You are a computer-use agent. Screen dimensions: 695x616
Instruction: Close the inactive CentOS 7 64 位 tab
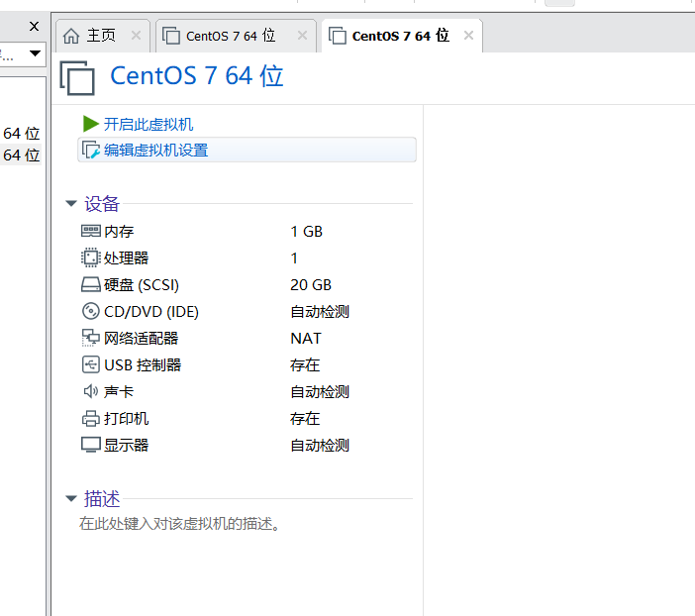click(x=302, y=36)
